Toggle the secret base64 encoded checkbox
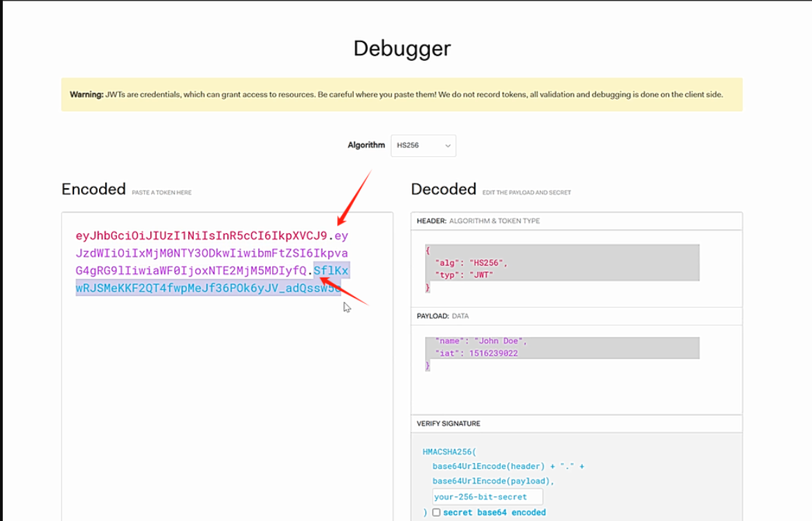The width and height of the screenshot is (812, 521). click(x=436, y=512)
